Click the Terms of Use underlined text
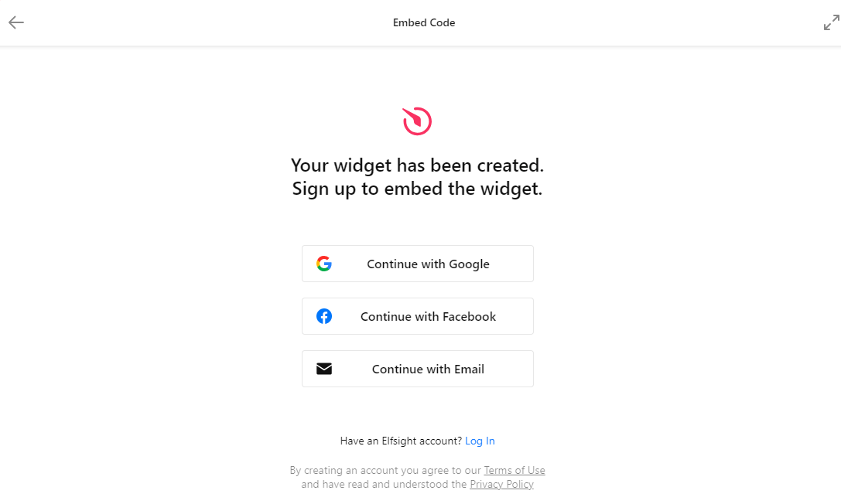This screenshot has height=504, width=841. click(x=515, y=470)
